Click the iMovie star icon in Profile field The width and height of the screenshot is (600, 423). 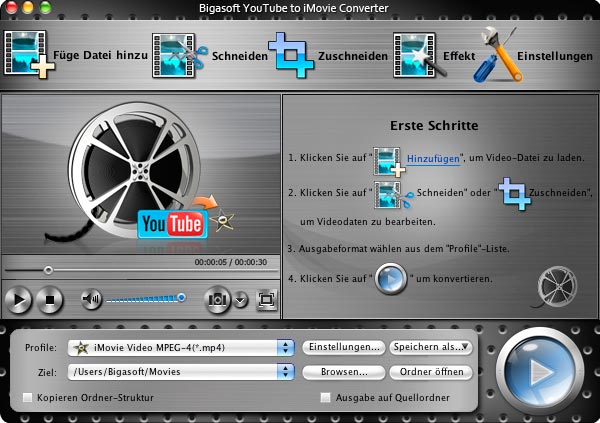81,348
